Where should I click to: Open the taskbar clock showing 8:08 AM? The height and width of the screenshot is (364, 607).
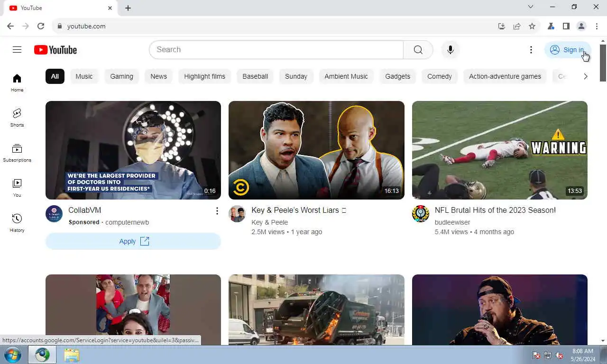pos(583,355)
